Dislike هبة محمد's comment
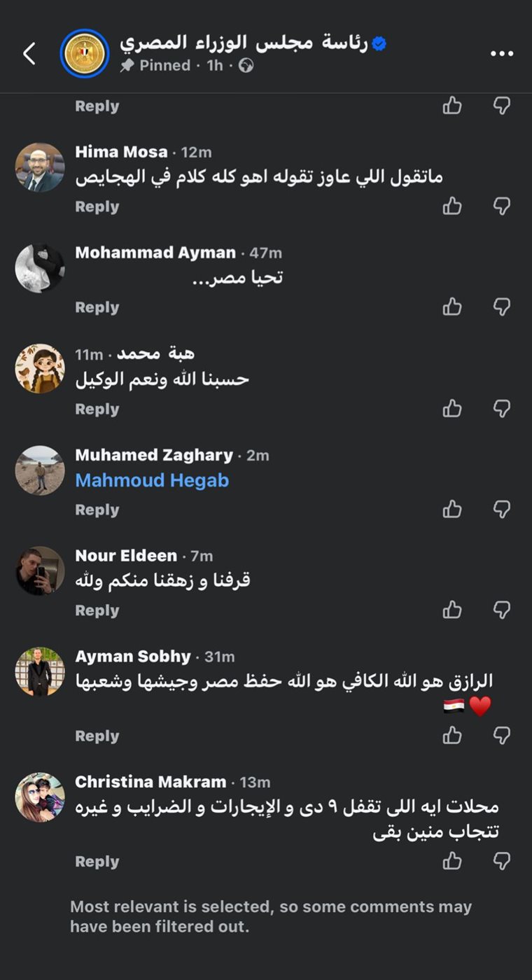The image size is (532, 980). point(502,408)
